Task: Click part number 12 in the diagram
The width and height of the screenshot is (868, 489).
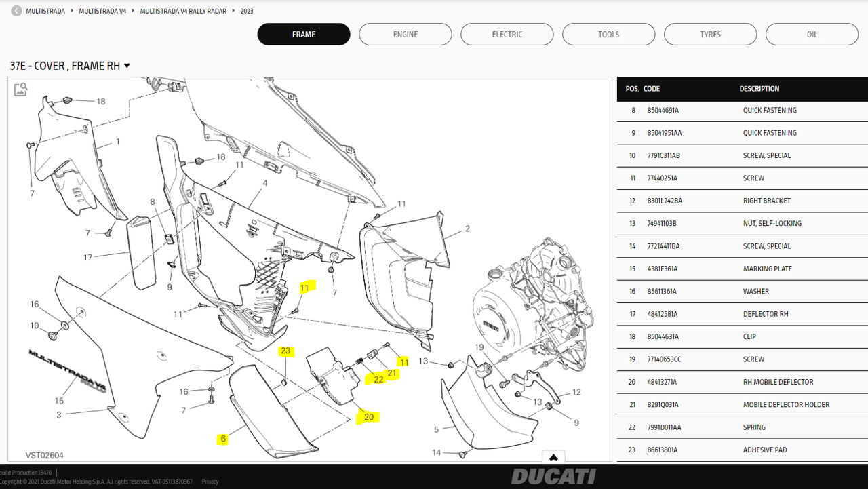Action: click(x=576, y=392)
